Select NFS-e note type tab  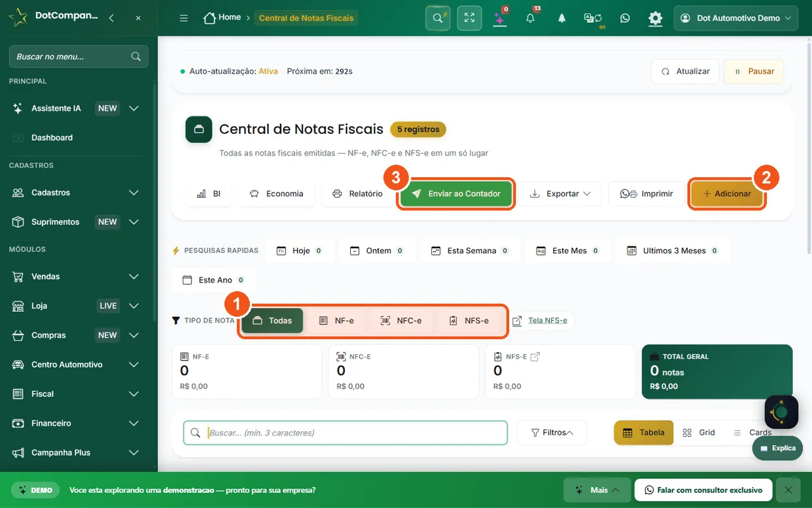tap(469, 321)
